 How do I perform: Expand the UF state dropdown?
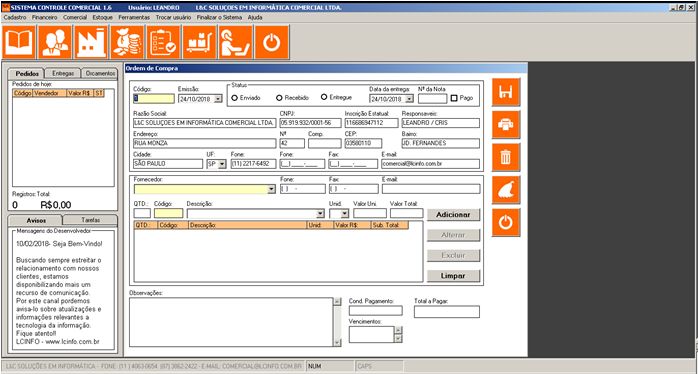[222, 164]
